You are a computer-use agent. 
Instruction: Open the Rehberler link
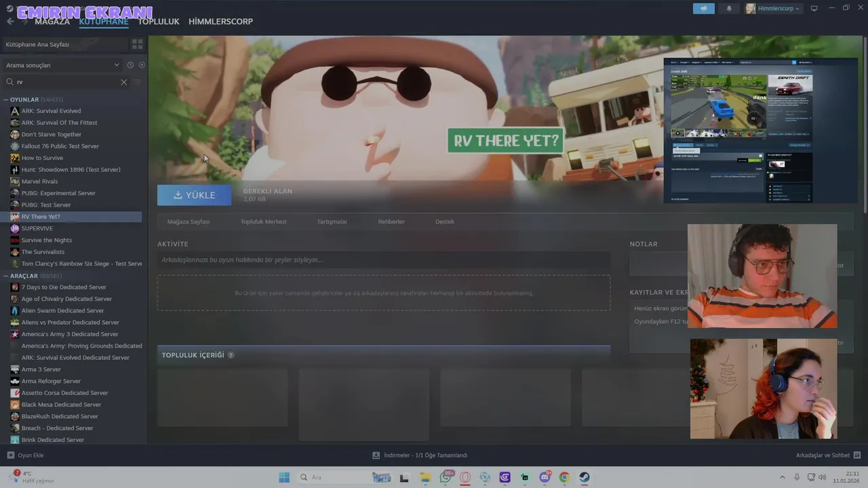(x=391, y=222)
